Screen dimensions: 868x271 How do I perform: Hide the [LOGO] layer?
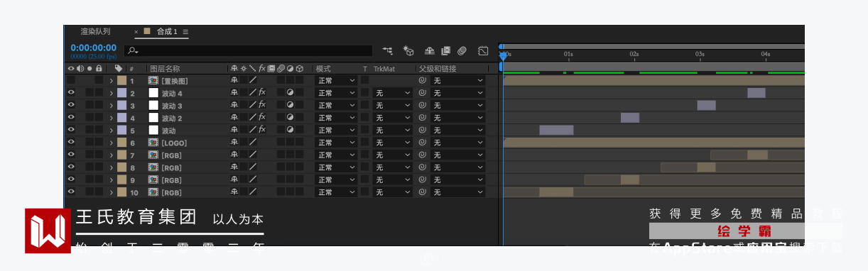point(71,143)
